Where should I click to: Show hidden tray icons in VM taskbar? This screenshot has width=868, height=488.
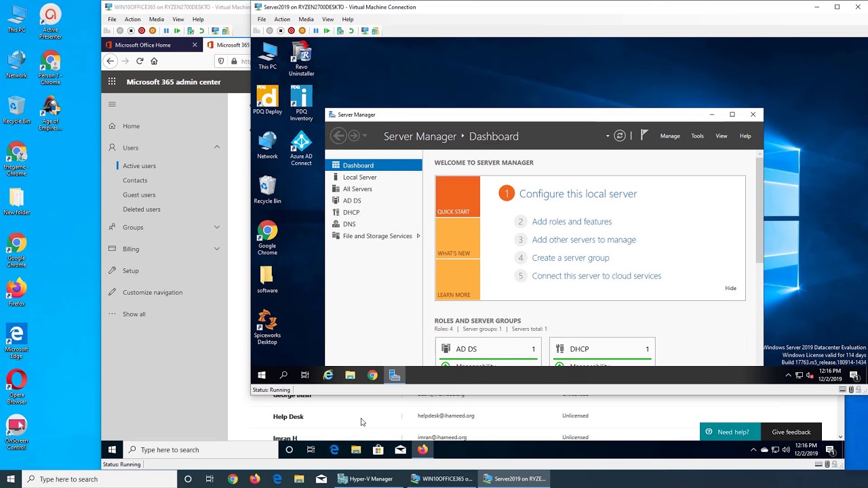788,375
